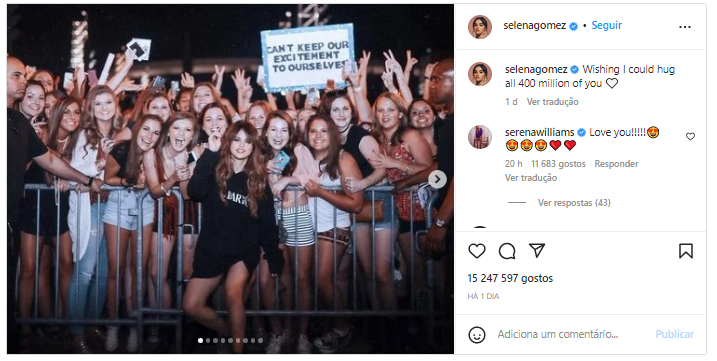Click Ver tradução under the caption
This screenshot has width=717, height=361.
point(552,102)
